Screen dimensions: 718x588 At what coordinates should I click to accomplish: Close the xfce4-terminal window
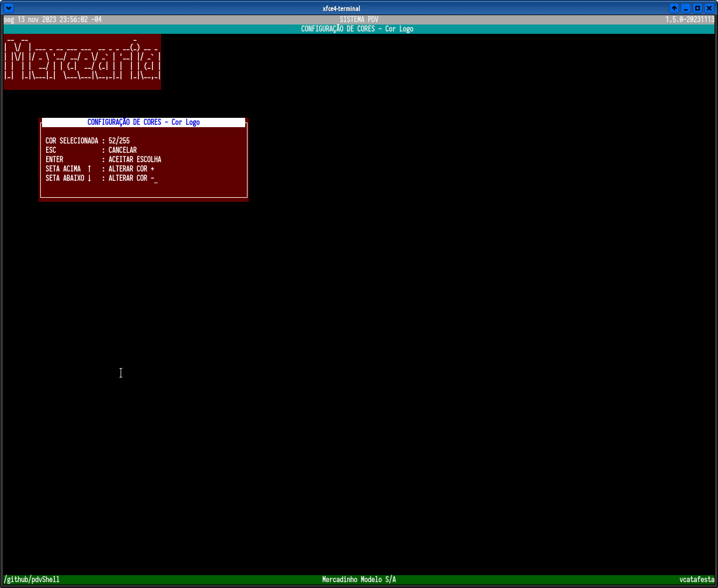tap(709, 8)
